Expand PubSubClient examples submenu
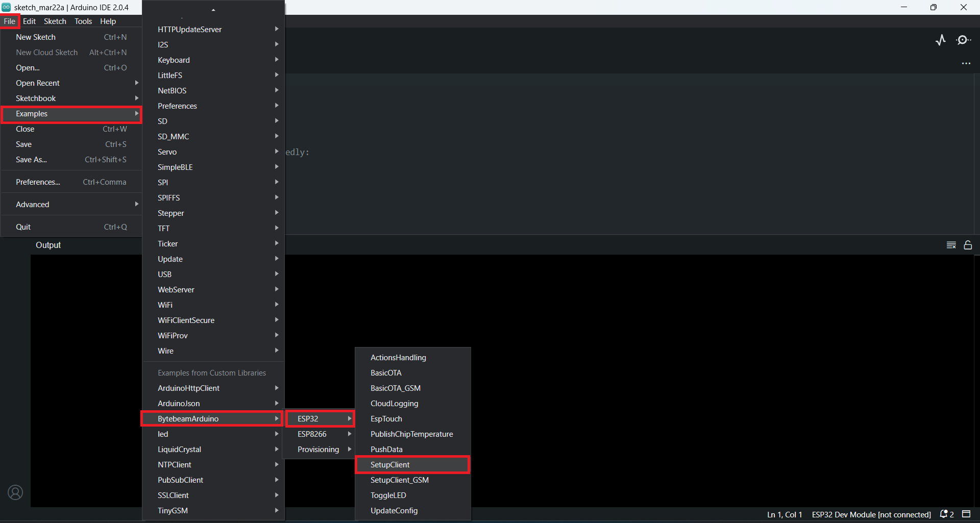Image resolution: width=980 pixels, height=523 pixels. [213, 480]
